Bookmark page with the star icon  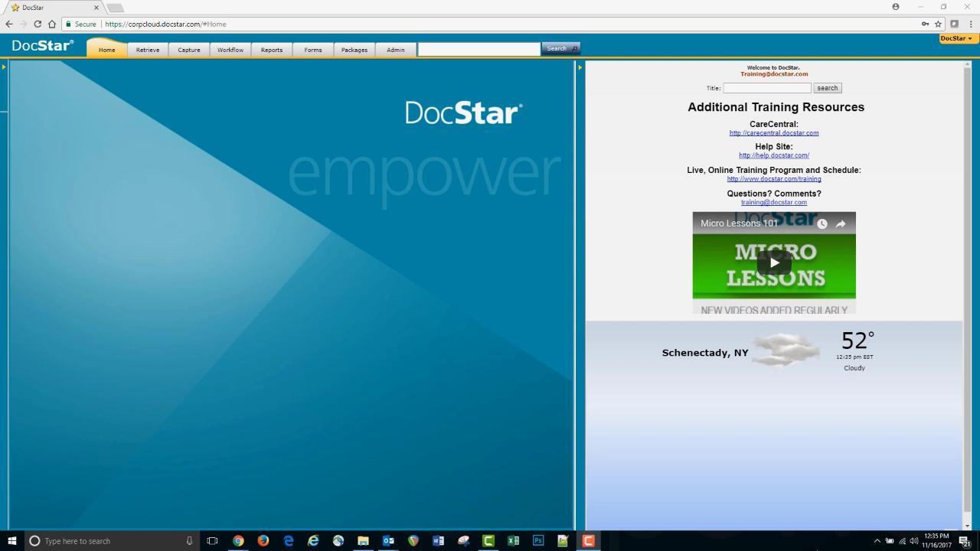pyautogui.click(x=938, y=24)
